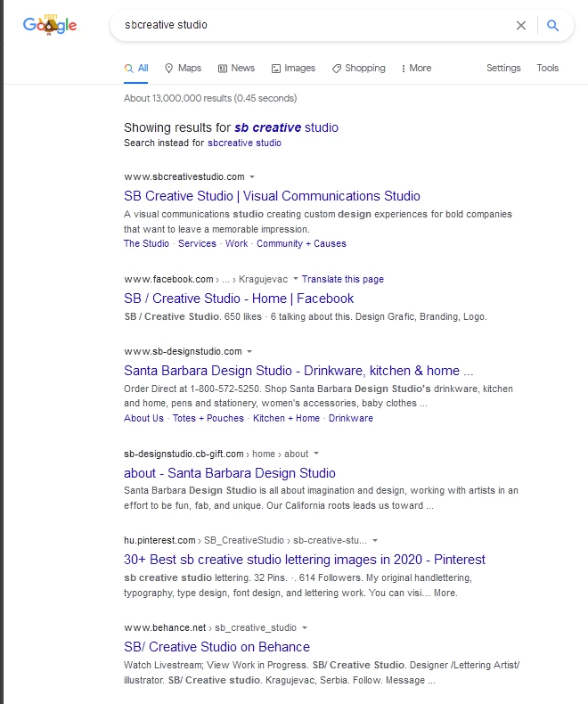The width and height of the screenshot is (588, 704).
Task: Expand dropdown arrow beside www.sbcreativestudio.com
Action: tap(252, 176)
